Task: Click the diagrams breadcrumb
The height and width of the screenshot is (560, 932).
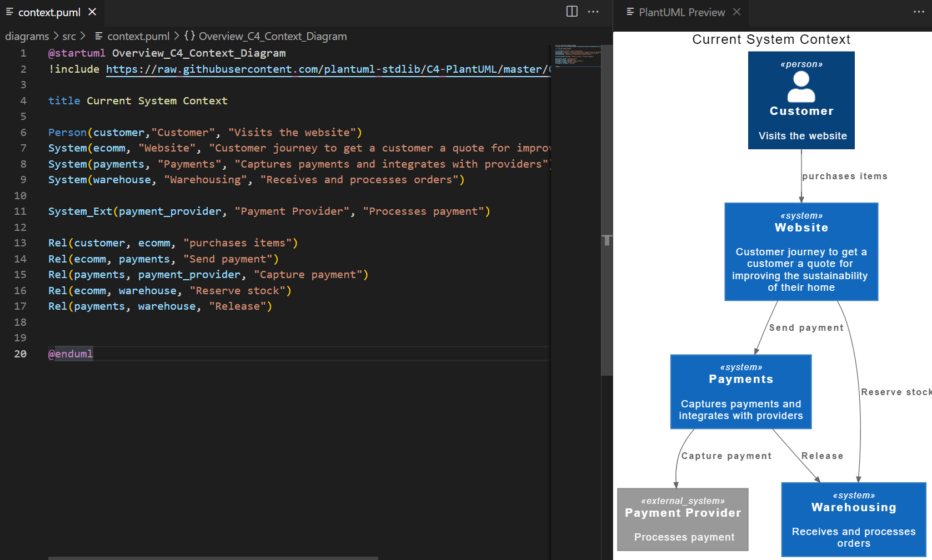Action: (27, 36)
